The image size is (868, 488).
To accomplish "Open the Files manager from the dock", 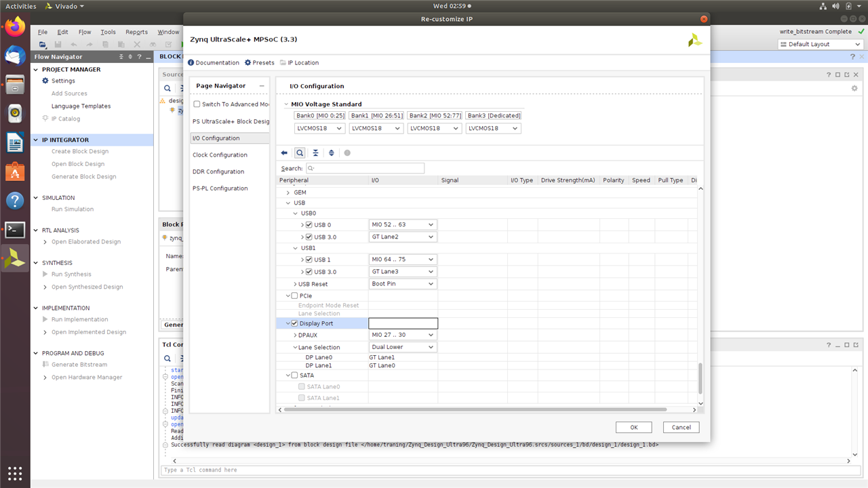I will 15,85.
